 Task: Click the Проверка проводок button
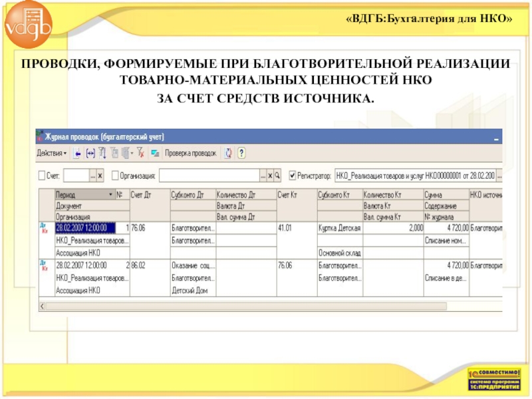pos(191,154)
